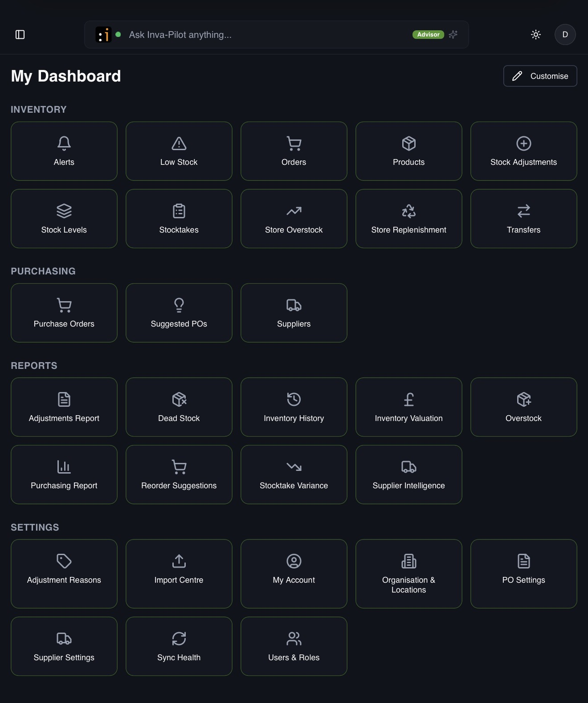
Task: Open the Adjustment Reasons tag tile
Action: point(64,574)
